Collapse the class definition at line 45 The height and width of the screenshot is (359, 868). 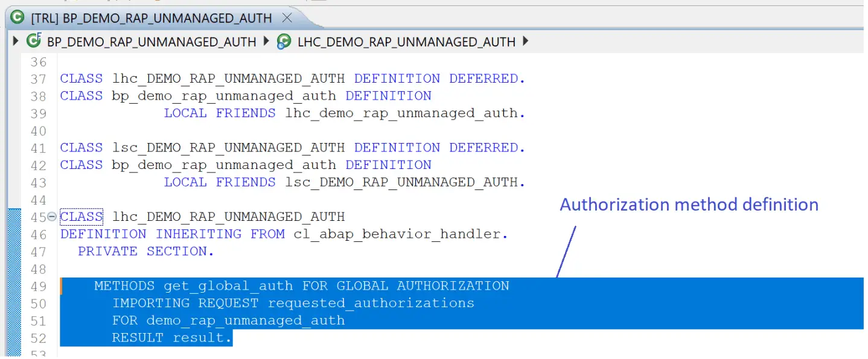[52, 217]
